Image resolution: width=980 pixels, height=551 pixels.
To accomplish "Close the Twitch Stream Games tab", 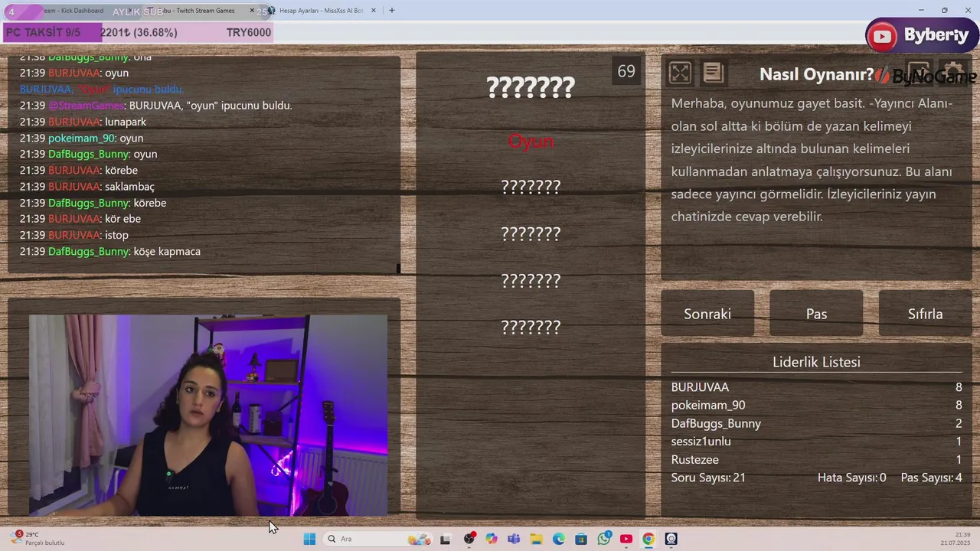I will point(252,10).
